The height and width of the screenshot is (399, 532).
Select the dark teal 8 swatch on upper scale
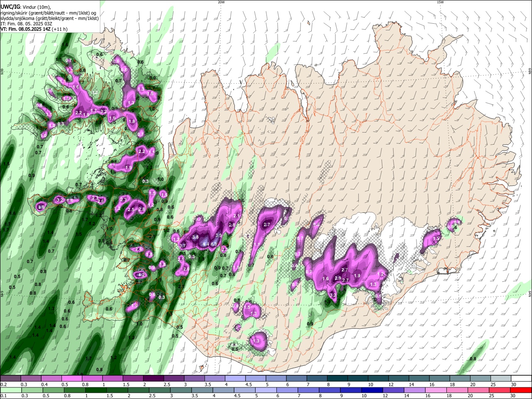[x=337, y=379]
